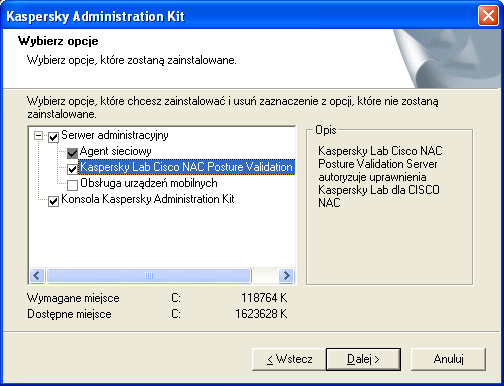Click the required space value 118764 K
The image size is (504, 386).
[x=264, y=298]
